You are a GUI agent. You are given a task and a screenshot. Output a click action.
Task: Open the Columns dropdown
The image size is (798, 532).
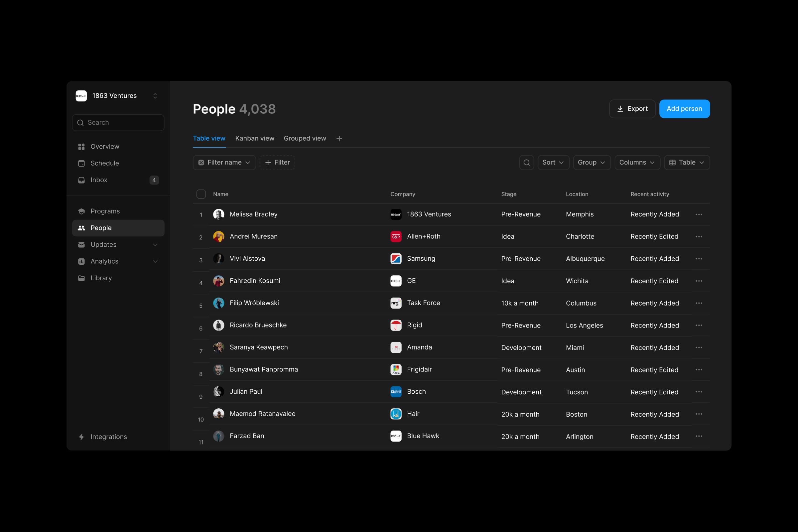(636, 163)
